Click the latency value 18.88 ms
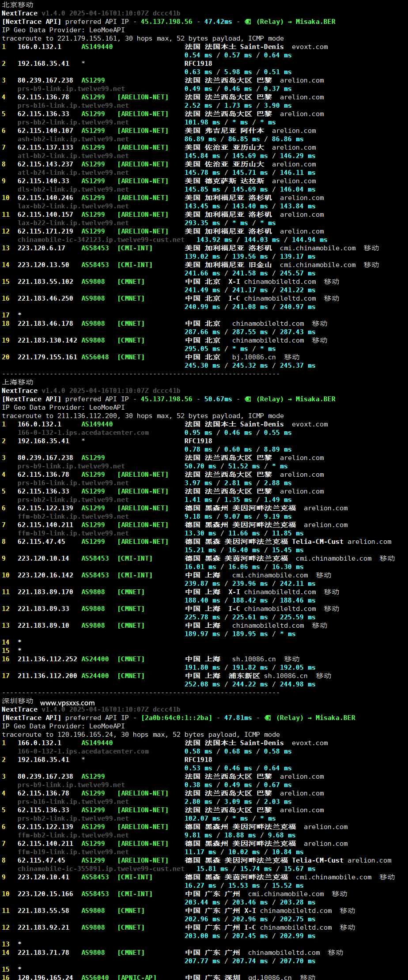Screen dimensions: 408x980 click(x=240, y=835)
